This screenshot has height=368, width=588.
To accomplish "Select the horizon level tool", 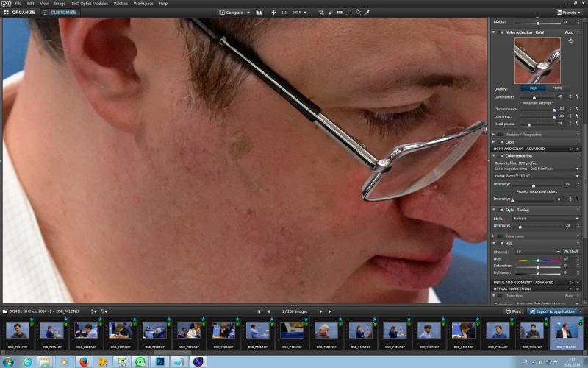I will (340, 13).
